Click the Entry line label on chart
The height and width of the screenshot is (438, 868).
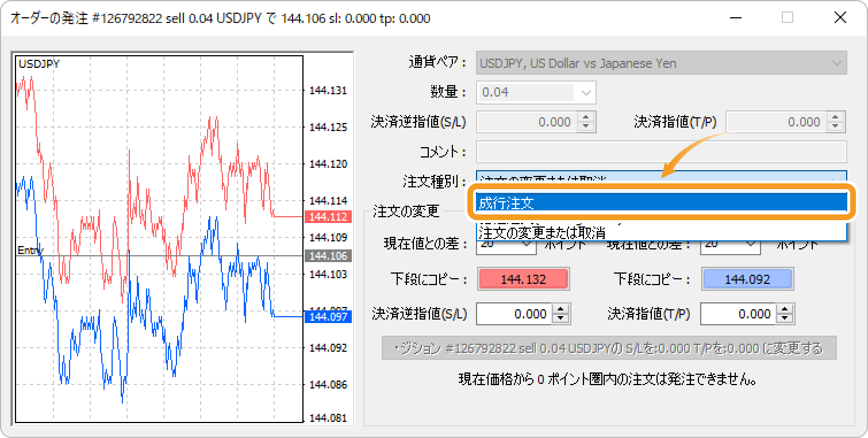[x=30, y=251]
